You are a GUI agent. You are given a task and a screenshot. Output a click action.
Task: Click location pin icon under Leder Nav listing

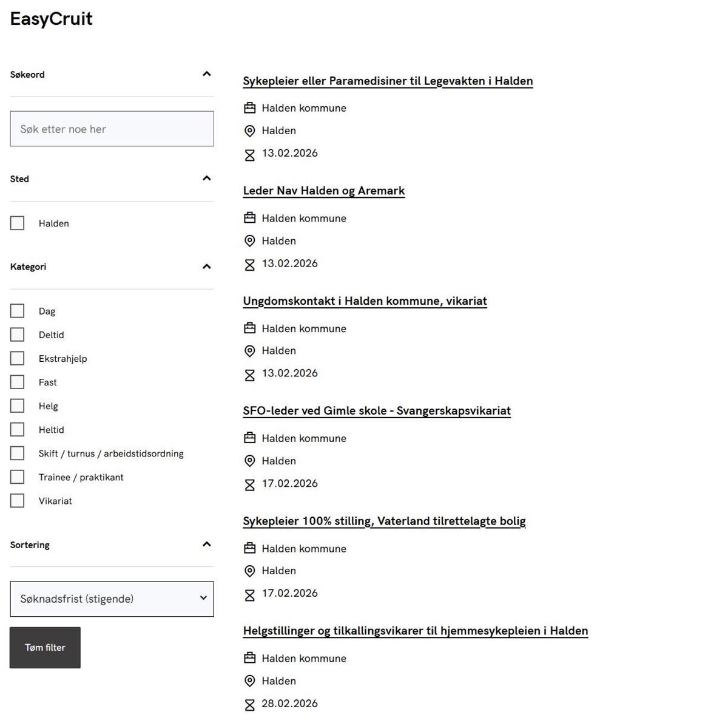pyautogui.click(x=249, y=241)
